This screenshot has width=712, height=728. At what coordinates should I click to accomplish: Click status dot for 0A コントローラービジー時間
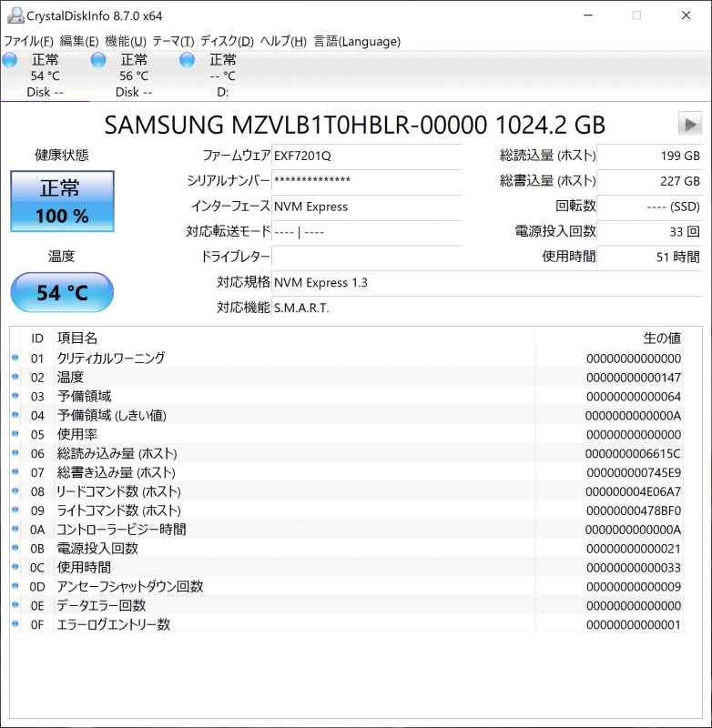coord(15,529)
